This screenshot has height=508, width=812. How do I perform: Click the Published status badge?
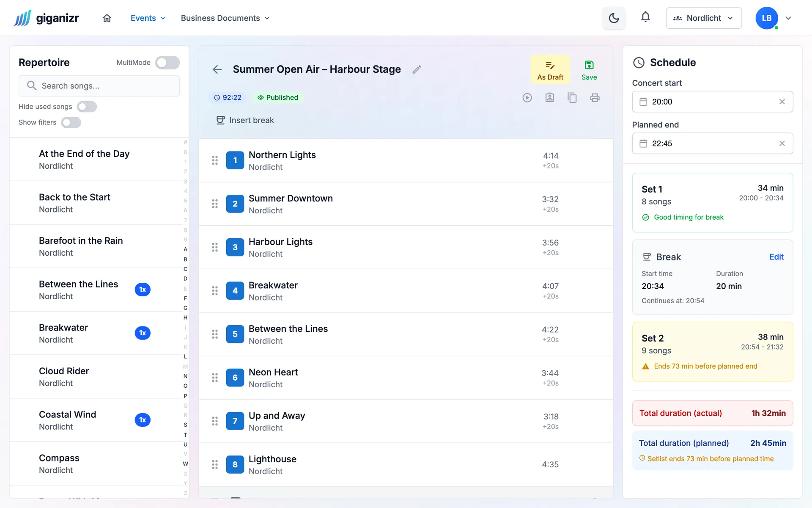click(x=278, y=98)
